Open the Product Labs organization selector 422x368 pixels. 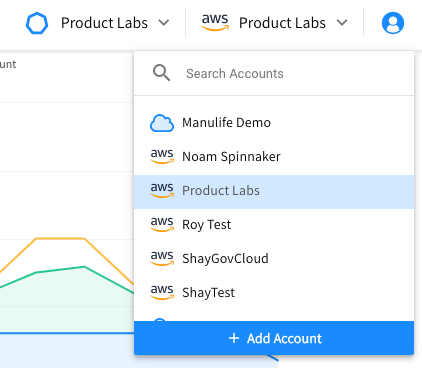click(x=98, y=23)
